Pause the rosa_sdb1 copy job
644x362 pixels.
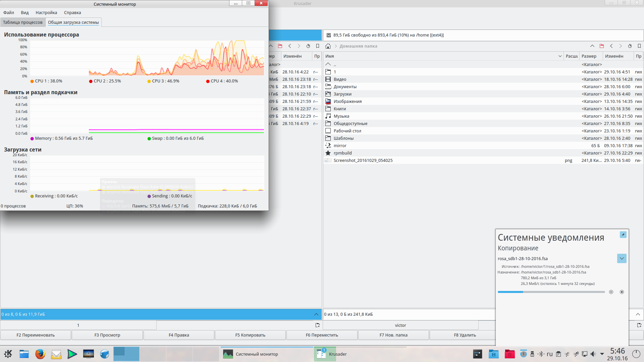(x=611, y=292)
